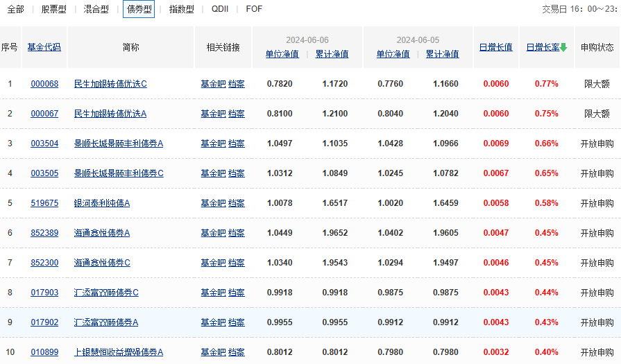The width and height of the screenshot is (621, 364).
Task: Open 海通鑫悦债券C fund page
Action: tap(102, 263)
